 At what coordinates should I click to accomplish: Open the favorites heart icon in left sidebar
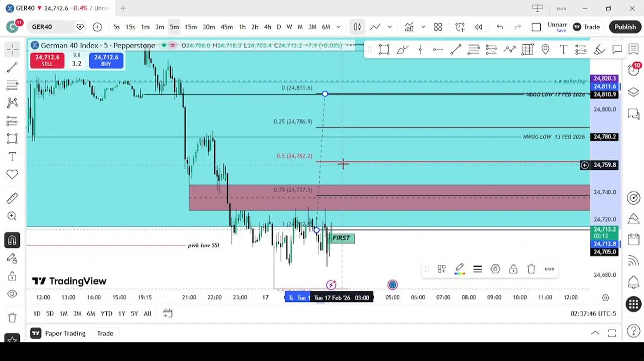[x=12, y=174]
